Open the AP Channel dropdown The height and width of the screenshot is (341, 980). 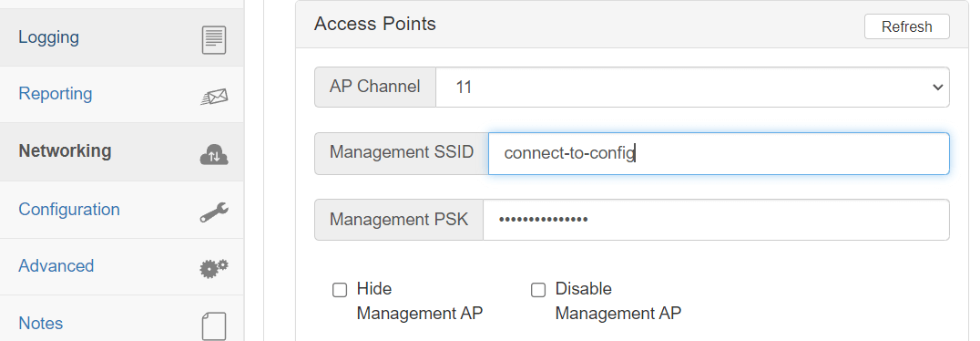pos(692,87)
